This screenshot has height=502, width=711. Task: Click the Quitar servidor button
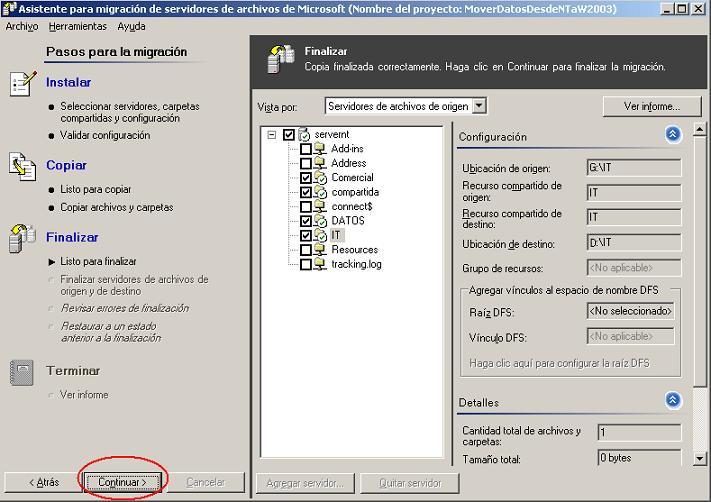pyautogui.click(x=409, y=483)
